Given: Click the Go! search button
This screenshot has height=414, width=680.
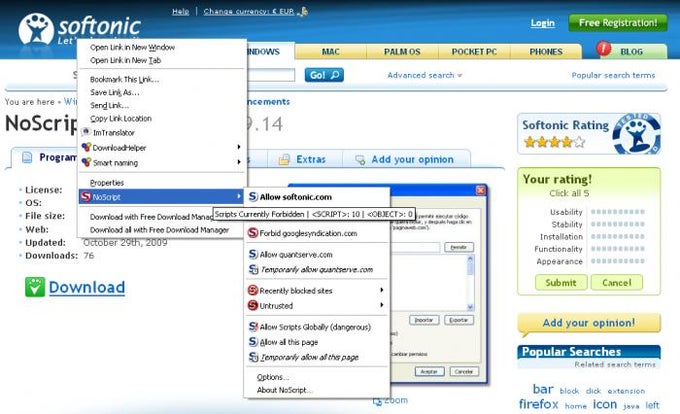Looking at the screenshot, I should pos(324,75).
